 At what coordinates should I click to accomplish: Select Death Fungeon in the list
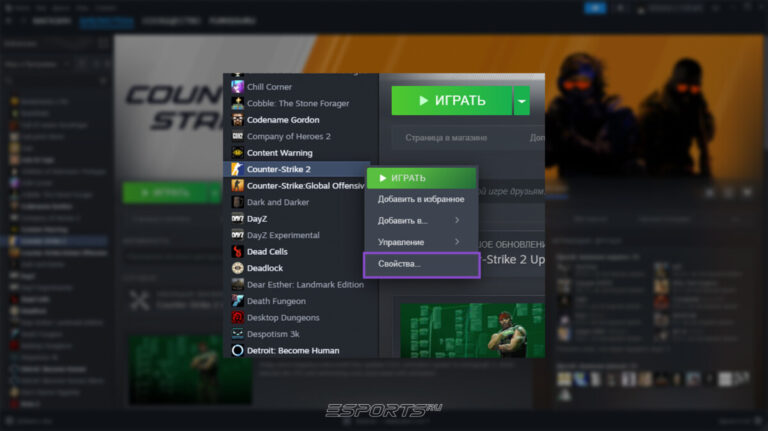pos(276,301)
